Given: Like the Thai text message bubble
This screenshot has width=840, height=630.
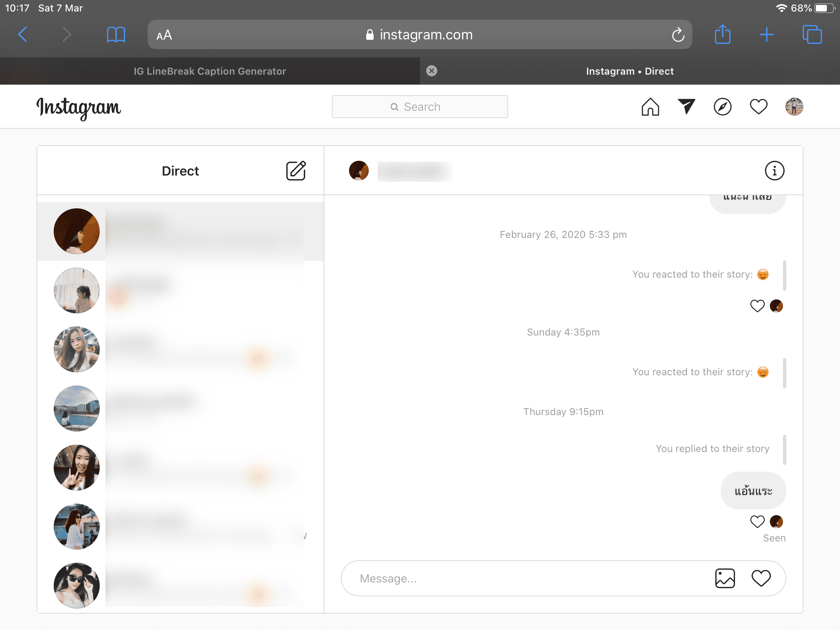Looking at the screenshot, I should coord(757,522).
